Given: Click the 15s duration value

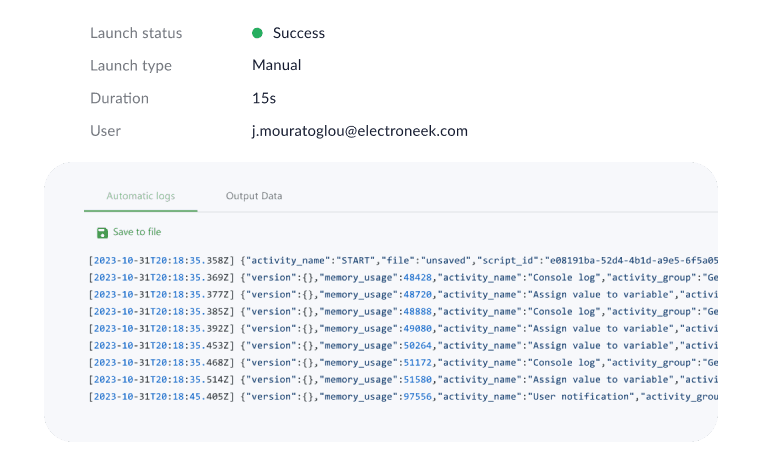Looking at the screenshot, I should point(264,99).
